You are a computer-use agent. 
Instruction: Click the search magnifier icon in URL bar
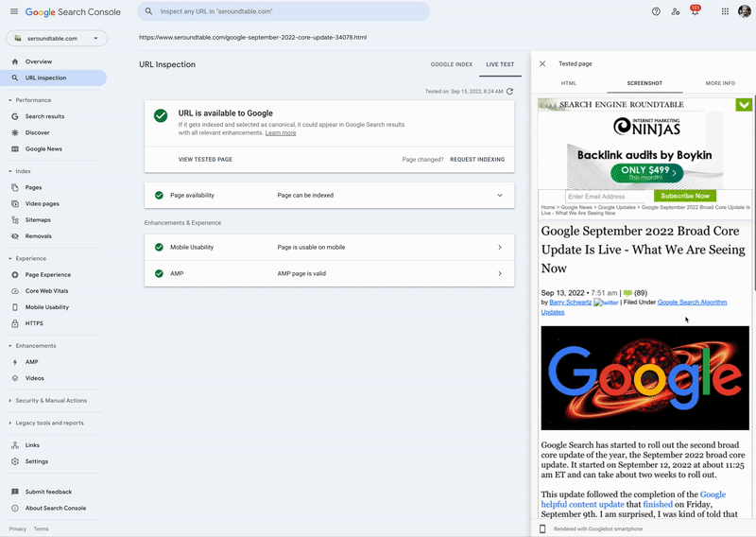pyautogui.click(x=149, y=11)
